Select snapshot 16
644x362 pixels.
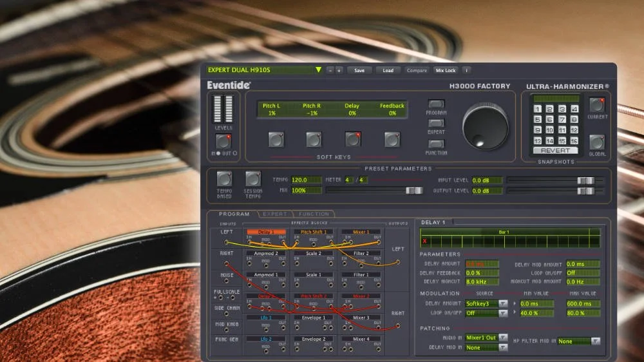(x=574, y=141)
